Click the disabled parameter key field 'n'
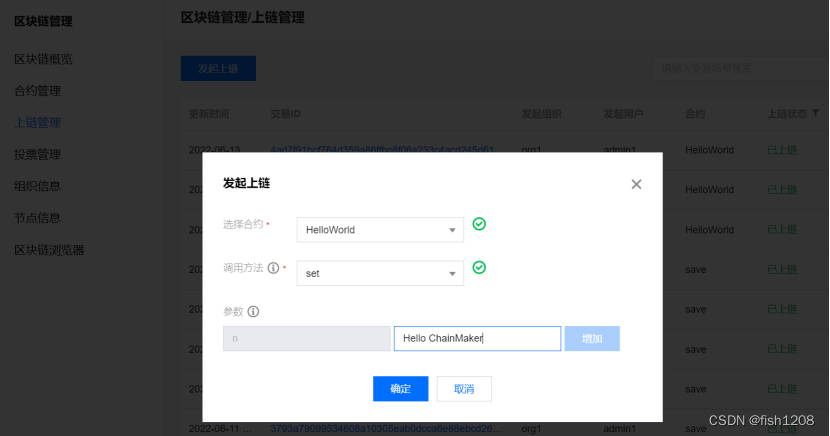The height and width of the screenshot is (436, 830). point(306,339)
